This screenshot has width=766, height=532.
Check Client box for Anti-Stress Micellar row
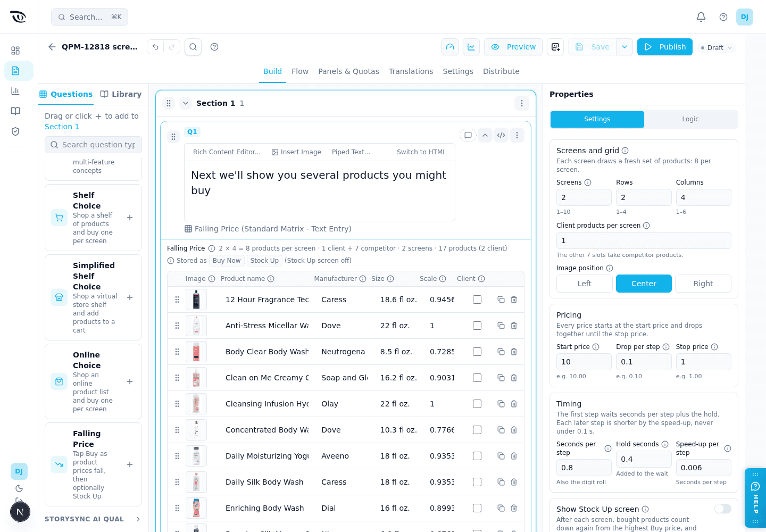point(477,326)
